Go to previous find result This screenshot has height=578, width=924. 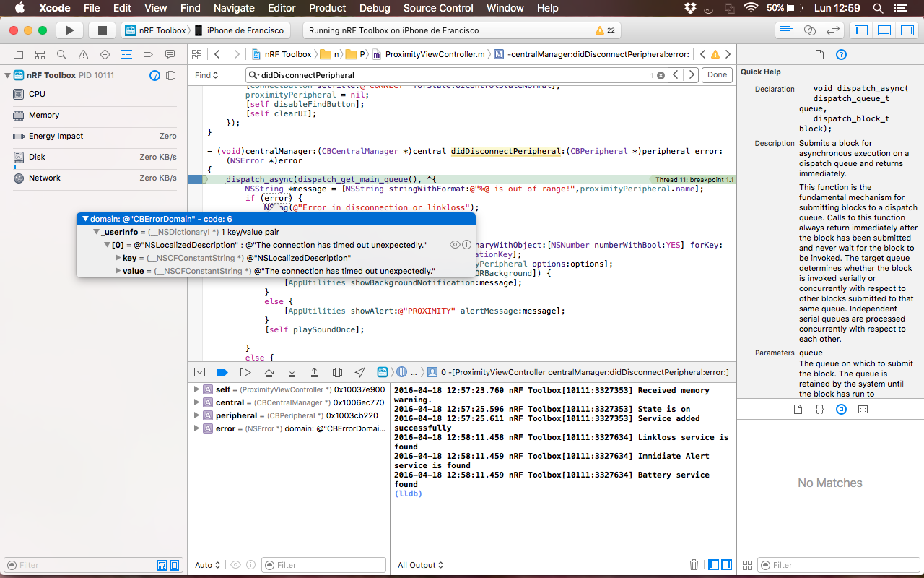pos(676,75)
